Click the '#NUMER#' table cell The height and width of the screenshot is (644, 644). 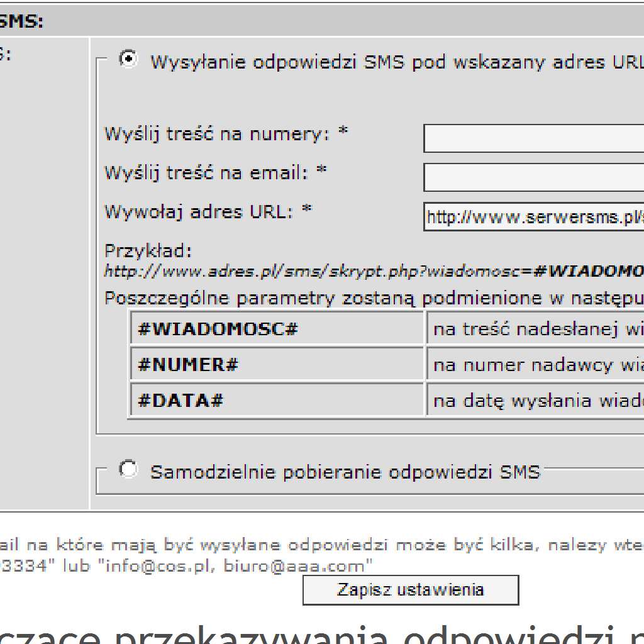pos(277,363)
